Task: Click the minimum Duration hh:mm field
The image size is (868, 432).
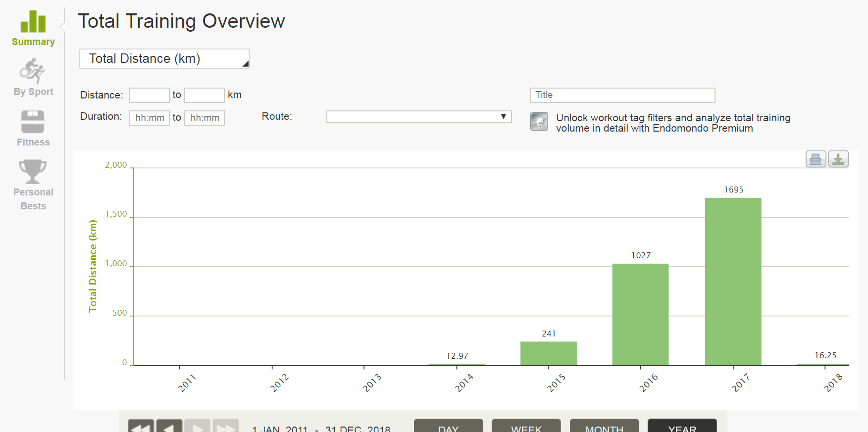Action: pos(150,118)
